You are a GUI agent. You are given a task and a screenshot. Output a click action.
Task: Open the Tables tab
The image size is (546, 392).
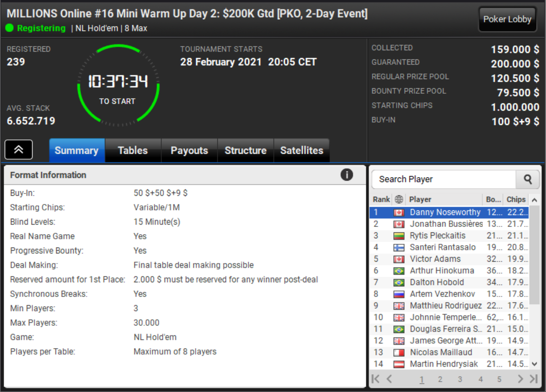pyautogui.click(x=133, y=150)
